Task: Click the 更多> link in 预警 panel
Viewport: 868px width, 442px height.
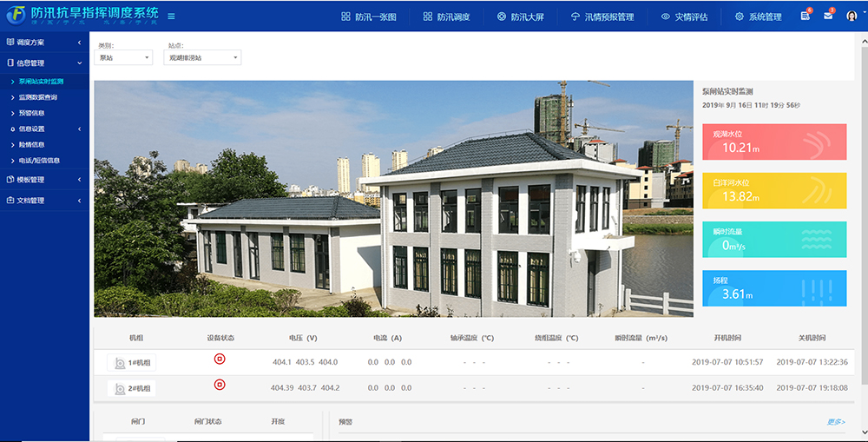Action: coord(835,422)
